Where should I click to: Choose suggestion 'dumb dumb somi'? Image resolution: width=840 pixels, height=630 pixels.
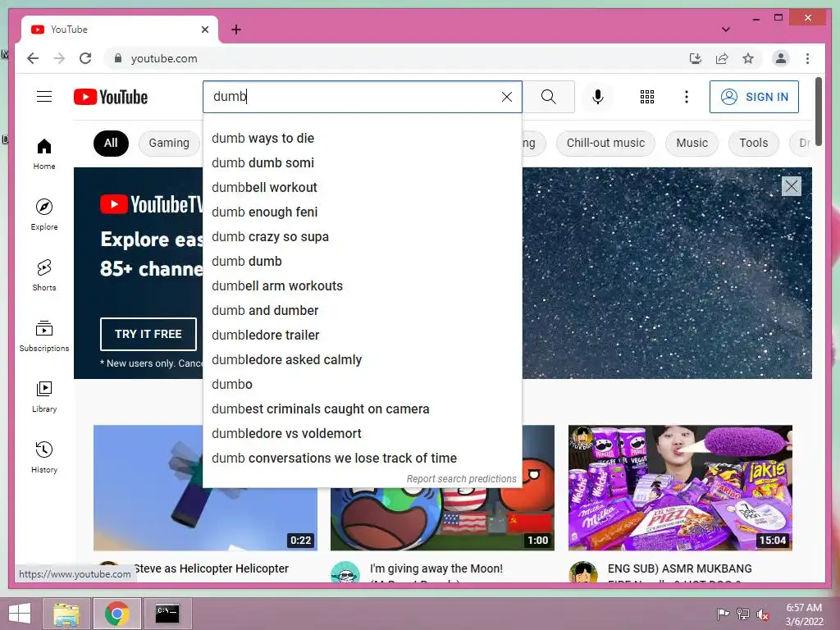[x=362, y=163]
